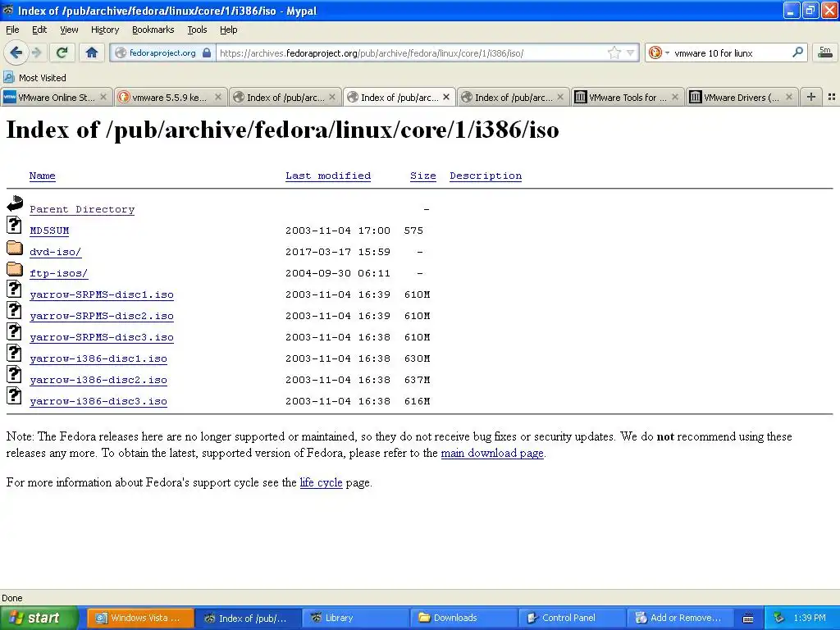Open the browser home page
The height and width of the screenshot is (630, 840).
tap(92, 52)
